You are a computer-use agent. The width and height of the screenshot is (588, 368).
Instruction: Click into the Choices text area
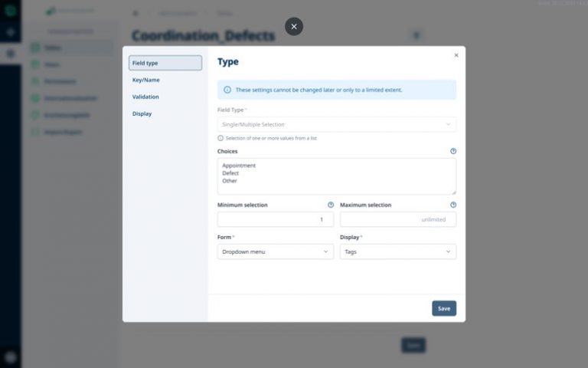(x=337, y=176)
